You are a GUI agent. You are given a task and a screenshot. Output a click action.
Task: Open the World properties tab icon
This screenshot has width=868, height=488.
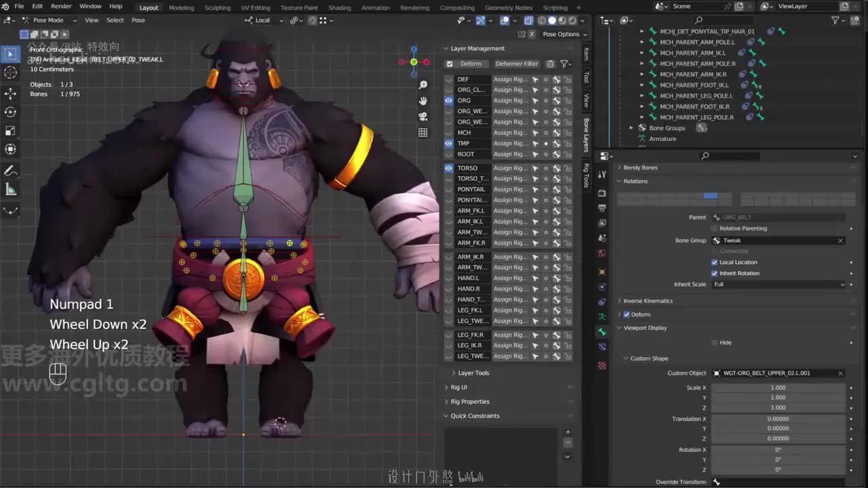pos(601,253)
